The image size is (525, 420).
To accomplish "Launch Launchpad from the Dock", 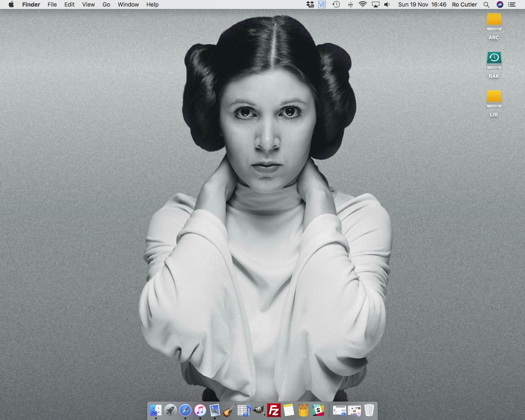I will (x=171, y=410).
